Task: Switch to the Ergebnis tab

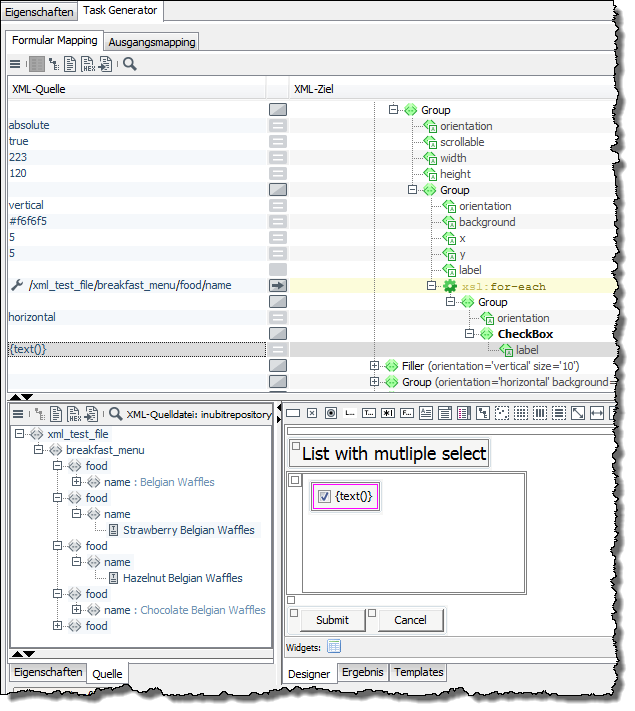Action: (362, 672)
